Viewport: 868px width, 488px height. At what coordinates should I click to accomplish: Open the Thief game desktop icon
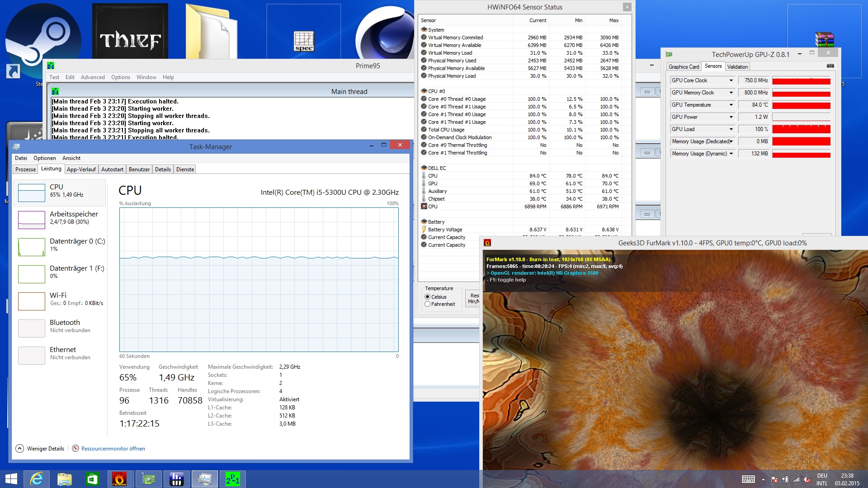point(130,32)
